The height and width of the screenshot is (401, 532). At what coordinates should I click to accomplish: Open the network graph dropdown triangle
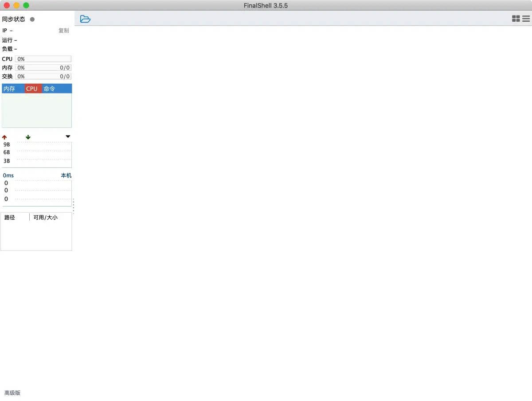(67, 136)
